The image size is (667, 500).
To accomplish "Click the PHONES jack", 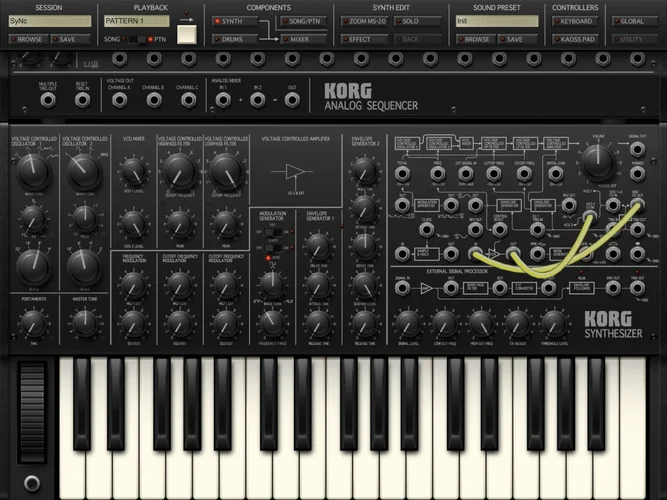I will point(637,174).
